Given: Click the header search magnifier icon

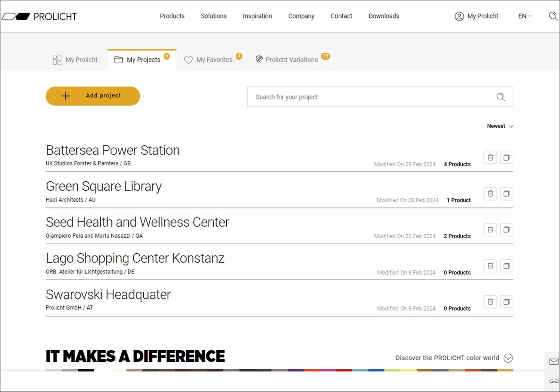Looking at the screenshot, I should pyautogui.click(x=553, y=16).
